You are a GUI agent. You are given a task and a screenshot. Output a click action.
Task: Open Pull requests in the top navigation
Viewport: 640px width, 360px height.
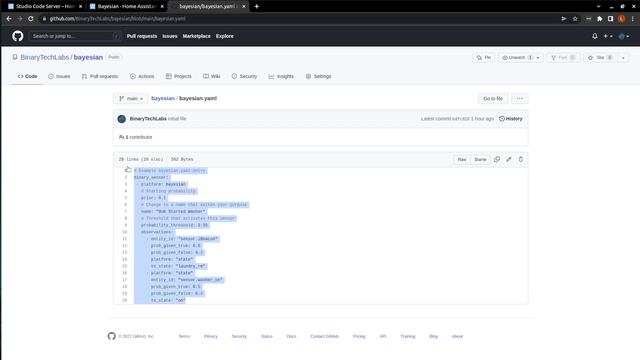[x=142, y=36]
